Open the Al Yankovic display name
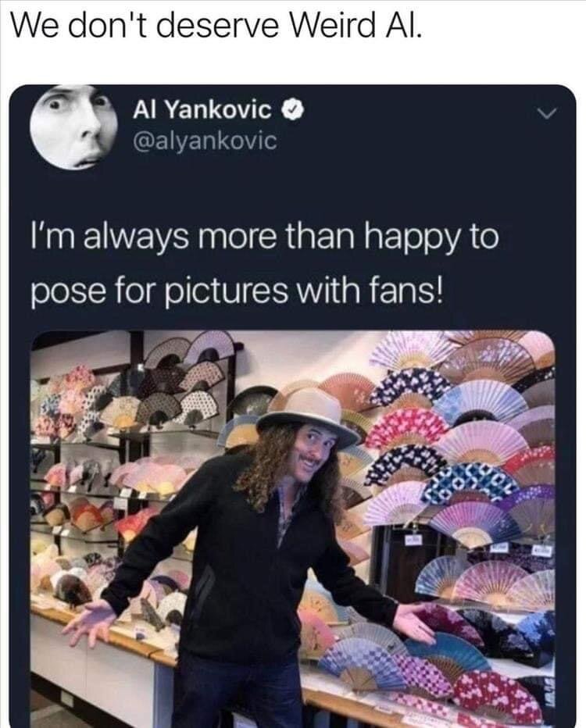Image resolution: width=586 pixels, height=728 pixels. 202,110
